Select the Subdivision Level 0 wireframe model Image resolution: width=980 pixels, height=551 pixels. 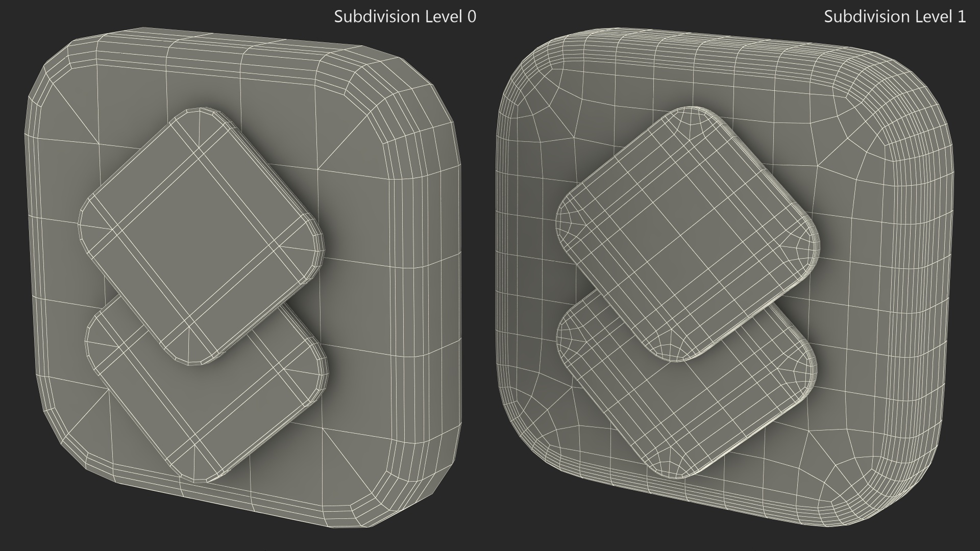click(243, 277)
